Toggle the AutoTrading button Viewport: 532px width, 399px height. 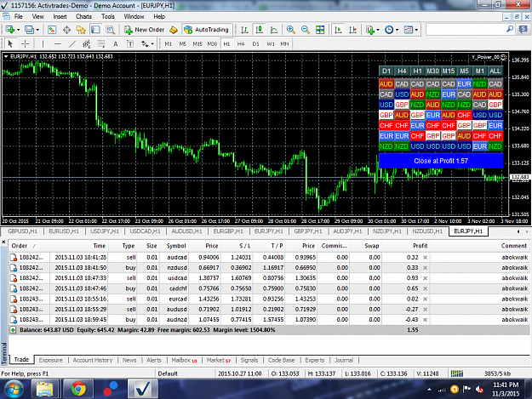pos(207,30)
